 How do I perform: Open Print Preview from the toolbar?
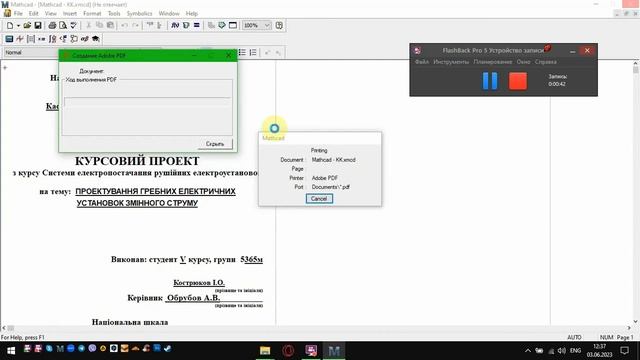coord(63,25)
